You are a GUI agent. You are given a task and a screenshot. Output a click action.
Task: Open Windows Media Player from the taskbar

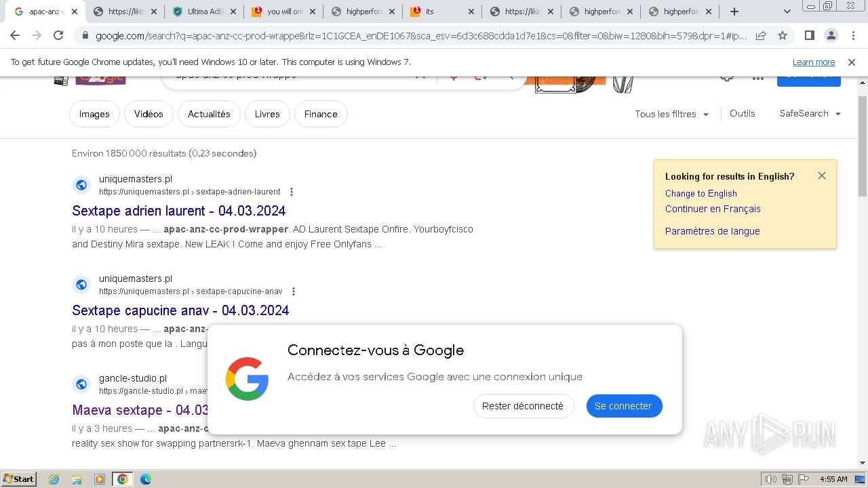tap(100, 479)
